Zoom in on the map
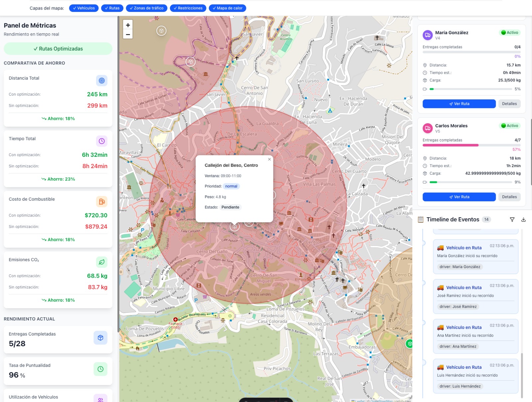Image resolution: width=532 pixels, height=402 pixels. (128, 25)
